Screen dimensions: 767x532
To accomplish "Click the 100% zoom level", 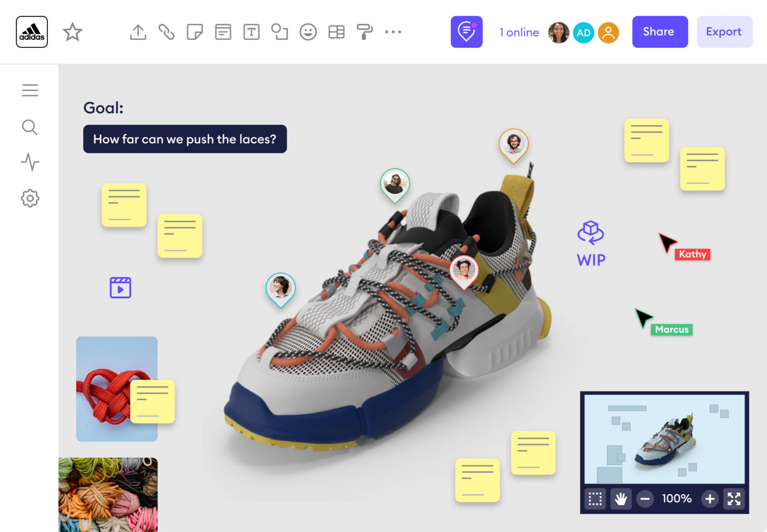I will pyautogui.click(x=677, y=499).
